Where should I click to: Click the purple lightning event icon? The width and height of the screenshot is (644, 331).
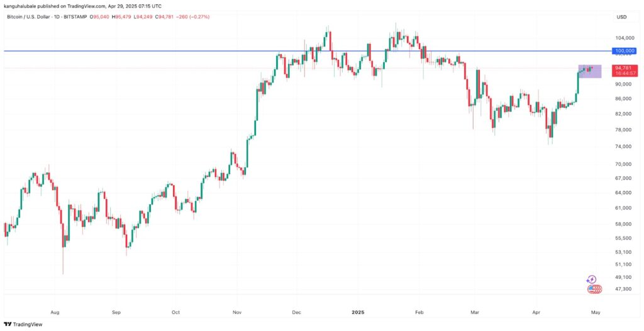(x=591, y=279)
